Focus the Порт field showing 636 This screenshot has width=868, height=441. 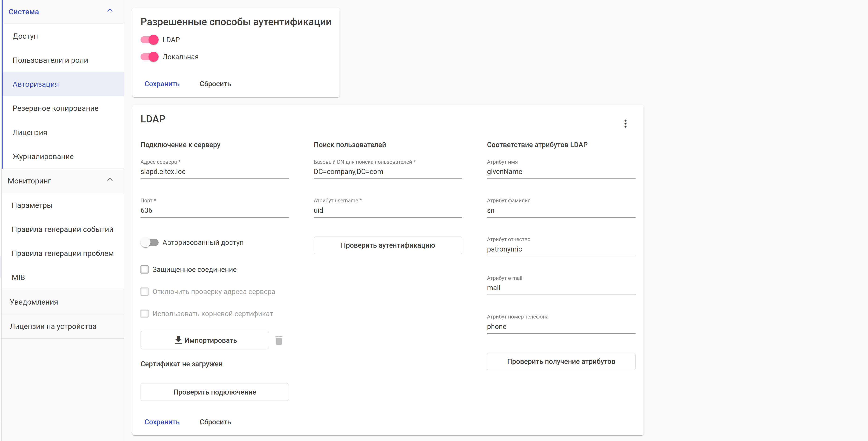(x=214, y=210)
